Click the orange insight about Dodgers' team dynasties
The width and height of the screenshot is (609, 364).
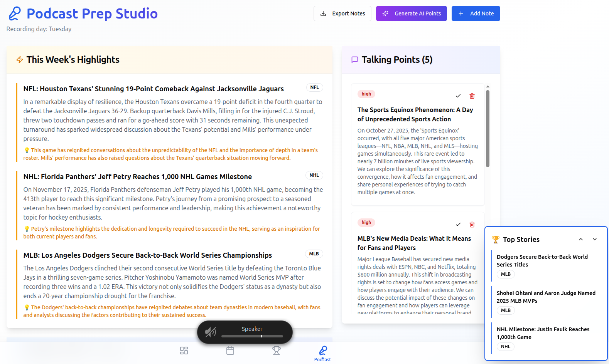tap(172, 311)
